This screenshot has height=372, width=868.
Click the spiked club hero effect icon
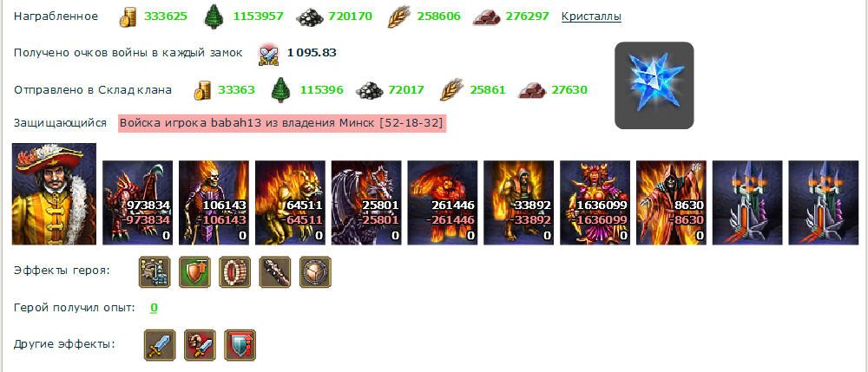click(275, 272)
